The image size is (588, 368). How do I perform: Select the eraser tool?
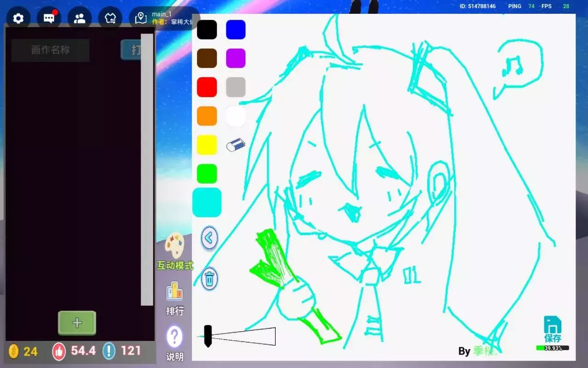click(x=236, y=145)
